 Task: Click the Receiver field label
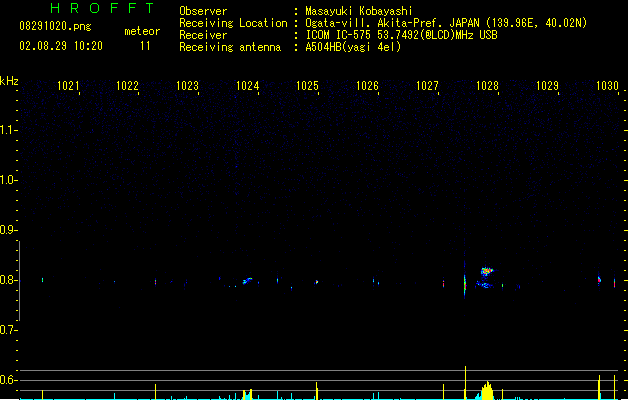[203, 35]
